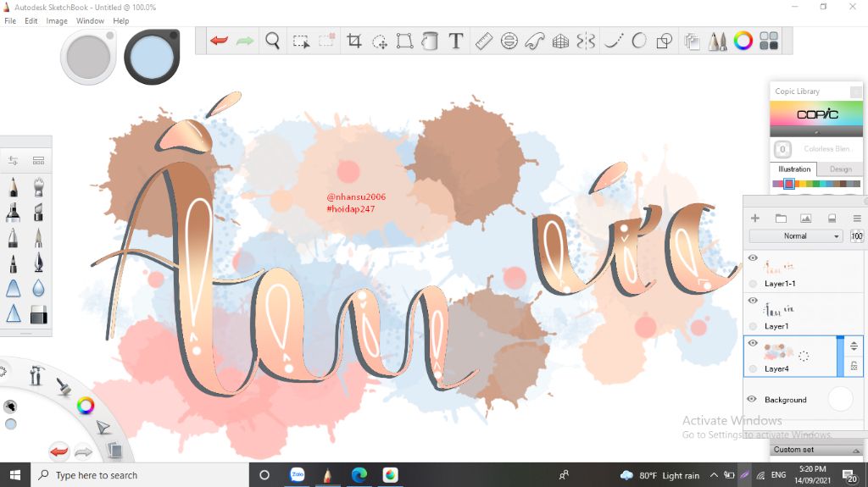
Task: Enable the Ellipse guide tool
Action: pyautogui.click(x=509, y=41)
